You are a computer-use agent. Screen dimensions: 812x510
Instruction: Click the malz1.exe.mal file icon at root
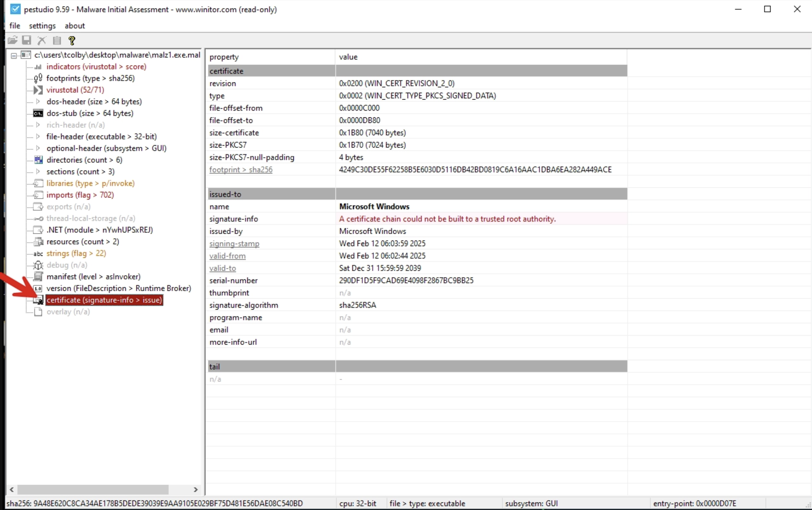(26, 55)
